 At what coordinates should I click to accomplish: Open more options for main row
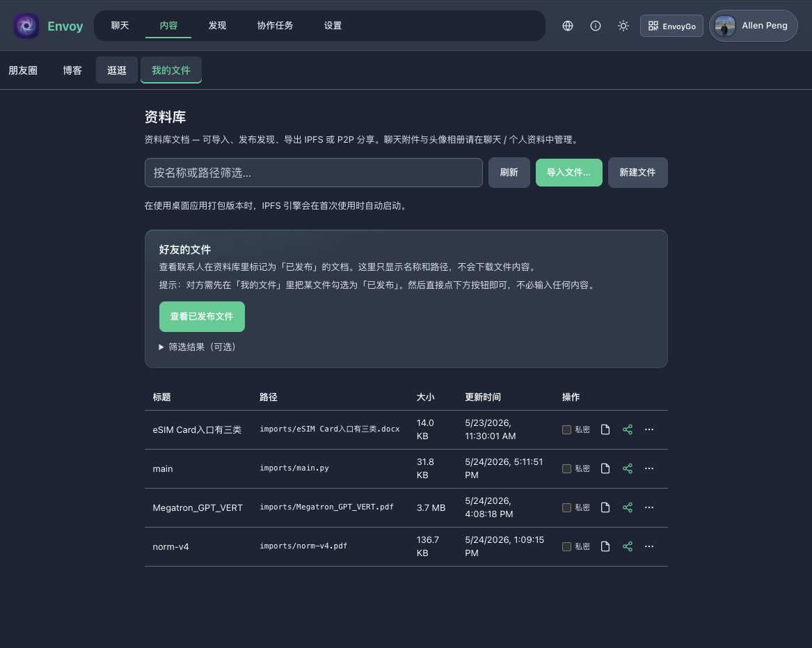(x=649, y=468)
